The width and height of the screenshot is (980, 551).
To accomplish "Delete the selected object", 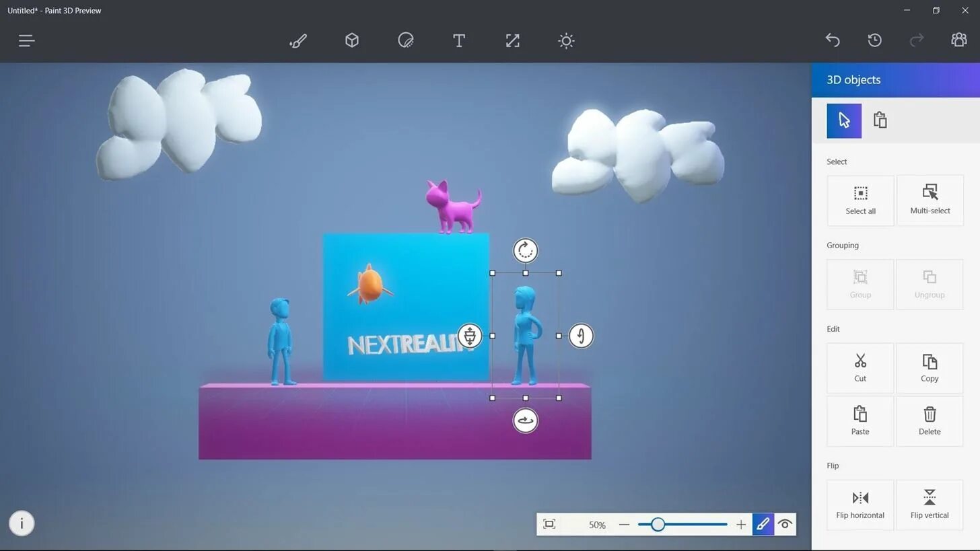I will 930,421.
